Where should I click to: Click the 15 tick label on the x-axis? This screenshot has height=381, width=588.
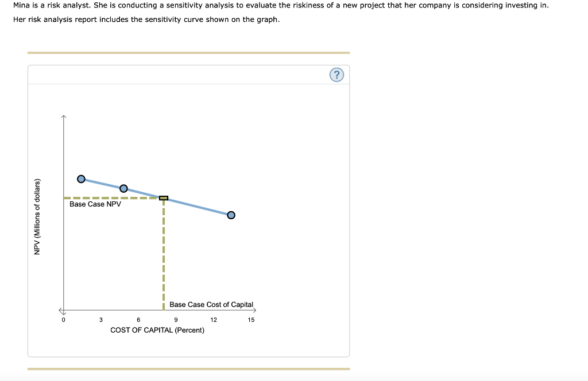coord(251,320)
